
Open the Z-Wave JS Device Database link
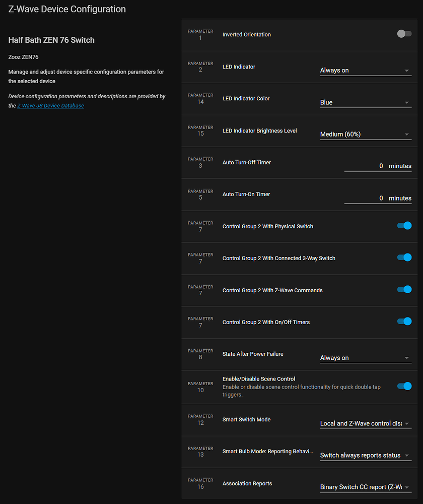pyautogui.click(x=50, y=106)
